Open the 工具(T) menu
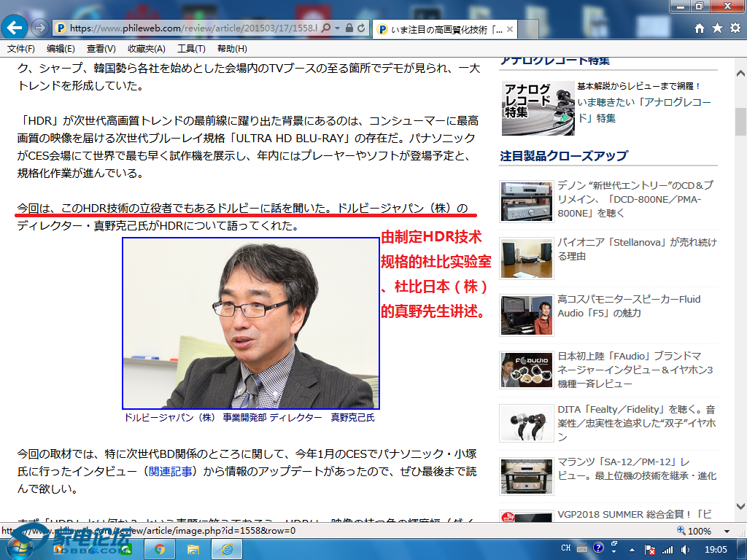Screen dimensions: 747x560 click(x=191, y=49)
